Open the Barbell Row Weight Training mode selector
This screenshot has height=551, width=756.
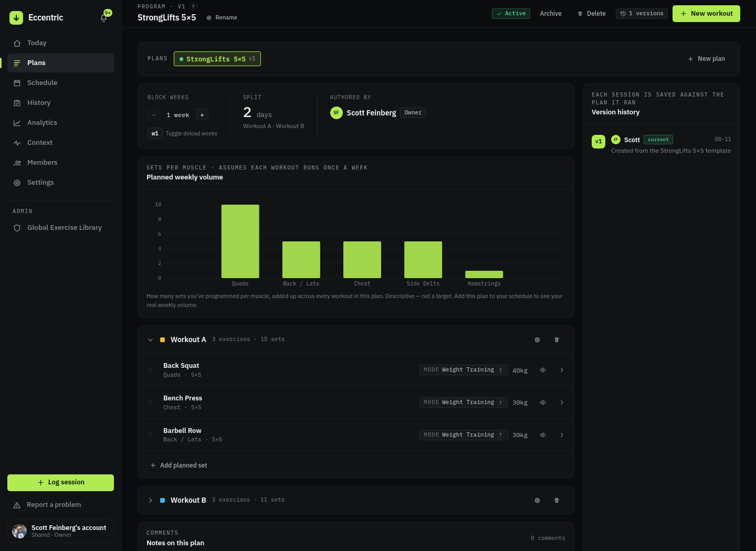pos(464,435)
